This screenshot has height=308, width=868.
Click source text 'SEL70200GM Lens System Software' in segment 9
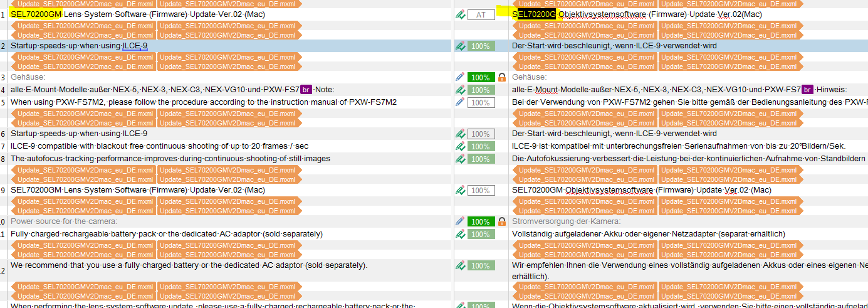coord(78,190)
